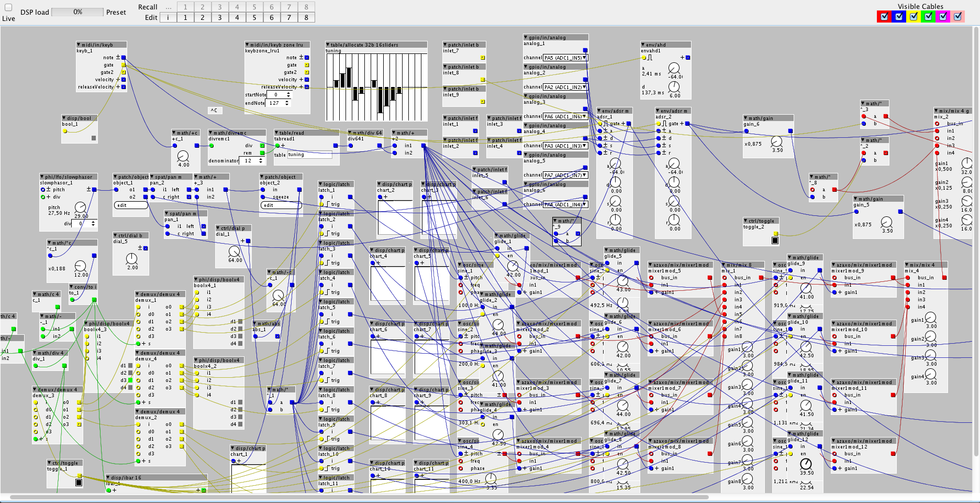The width and height of the screenshot is (980, 503).
Task: Click the keyb_1 note outlet port
Action: [x=124, y=58]
